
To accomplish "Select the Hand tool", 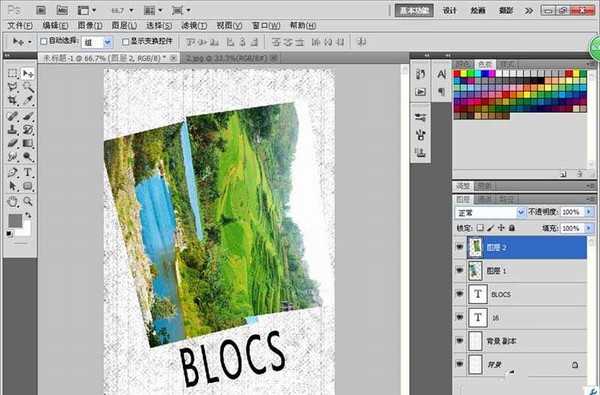I will 13,201.
